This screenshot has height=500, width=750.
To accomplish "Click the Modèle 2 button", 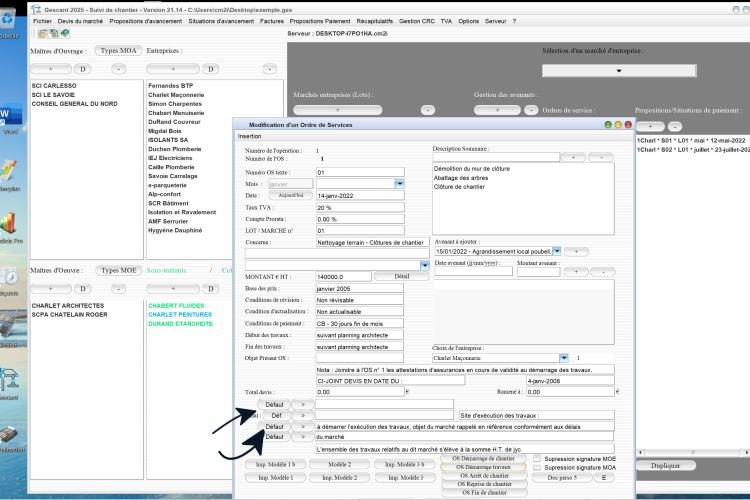I will pos(339,464).
